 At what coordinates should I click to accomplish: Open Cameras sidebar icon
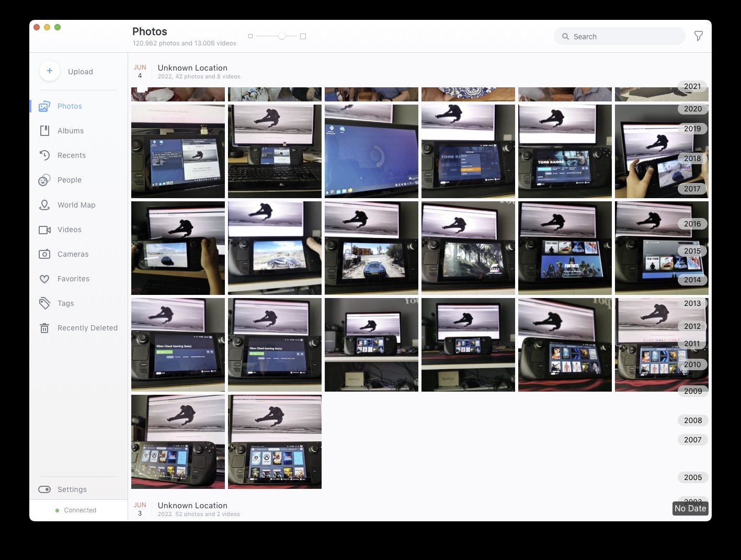click(44, 254)
